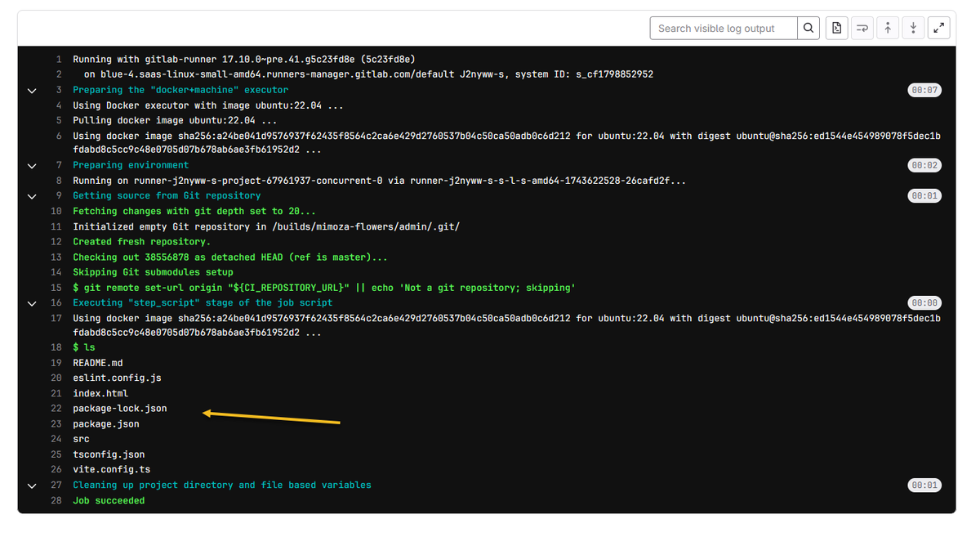Screen dimensions: 980x537
Task: Click line number 10 link
Action: [56, 211]
